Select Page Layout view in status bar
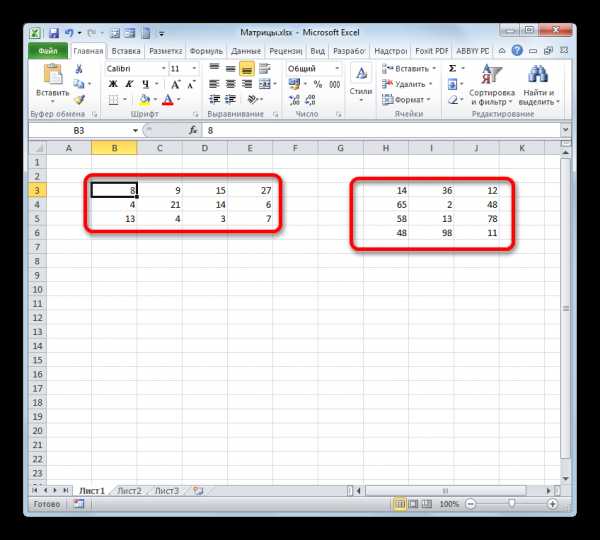 [413, 504]
